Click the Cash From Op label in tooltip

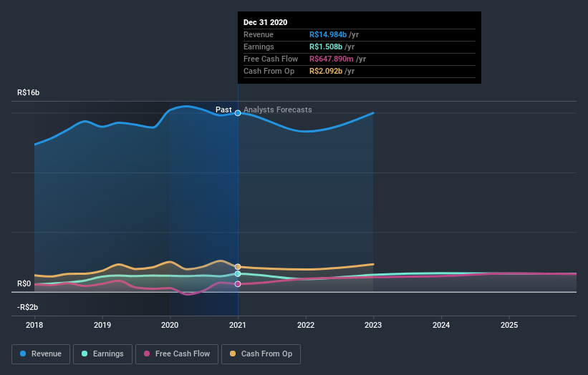[x=269, y=71]
